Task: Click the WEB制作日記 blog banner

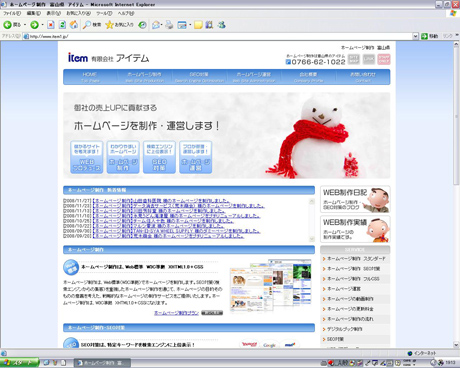Action: click(x=355, y=199)
